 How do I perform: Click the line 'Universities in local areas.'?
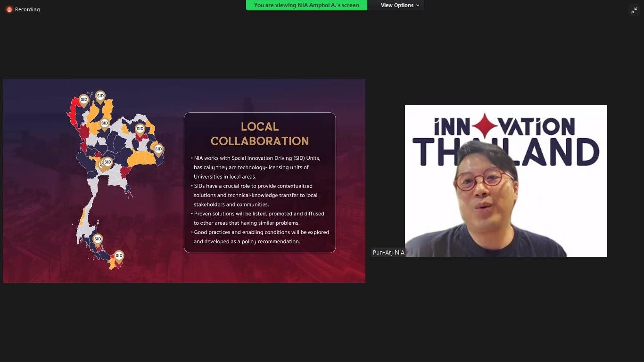coord(225,177)
